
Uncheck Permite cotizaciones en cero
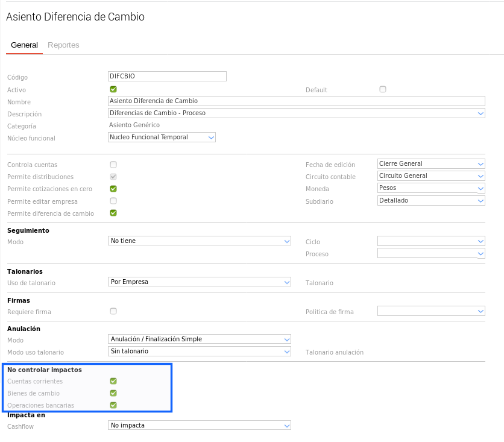pyautogui.click(x=113, y=189)
